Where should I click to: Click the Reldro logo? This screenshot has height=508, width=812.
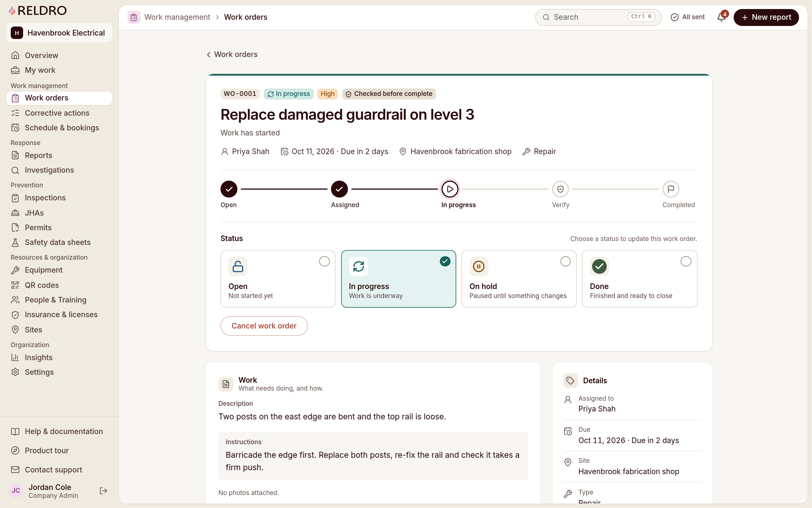(x=37, y=11)
